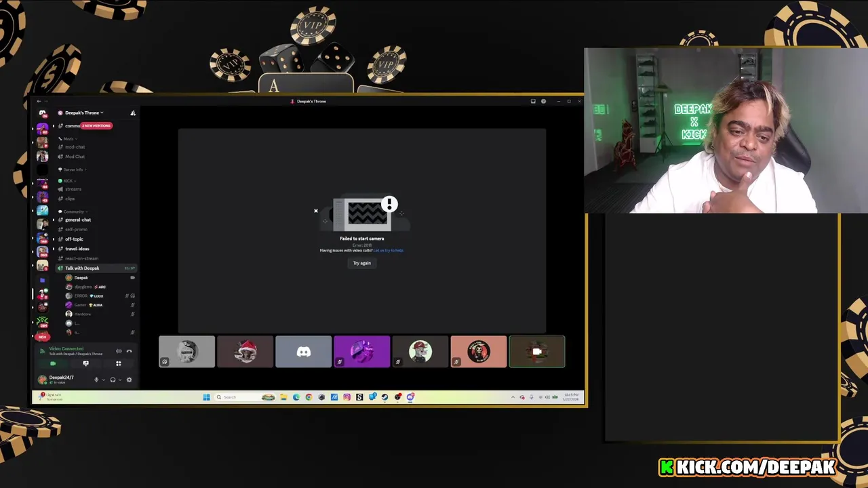Open the self-promo channel

[x=76, y=229]
